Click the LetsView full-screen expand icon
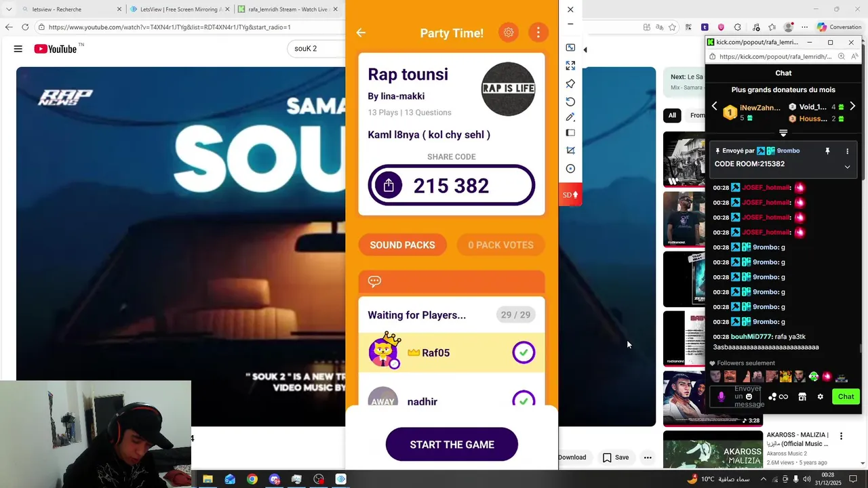 (x=570, y=66)
